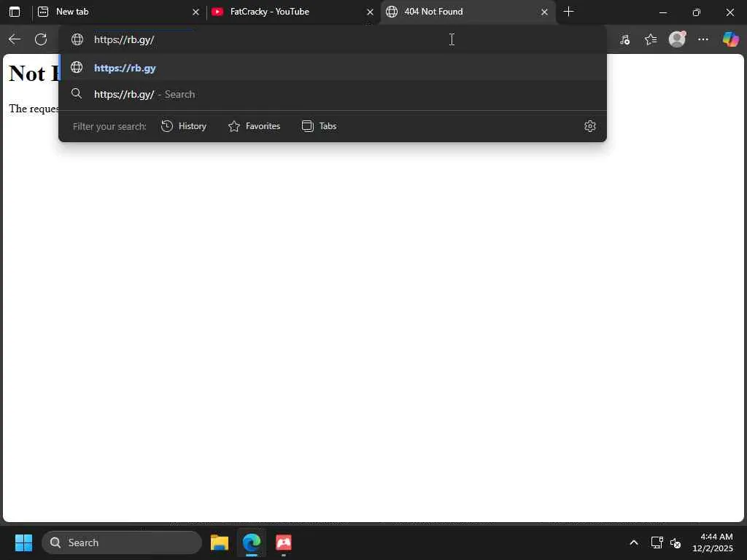This screenshot has width=747, height=560.
Task: Refresh the 404 page
Action: pos(41,39)
